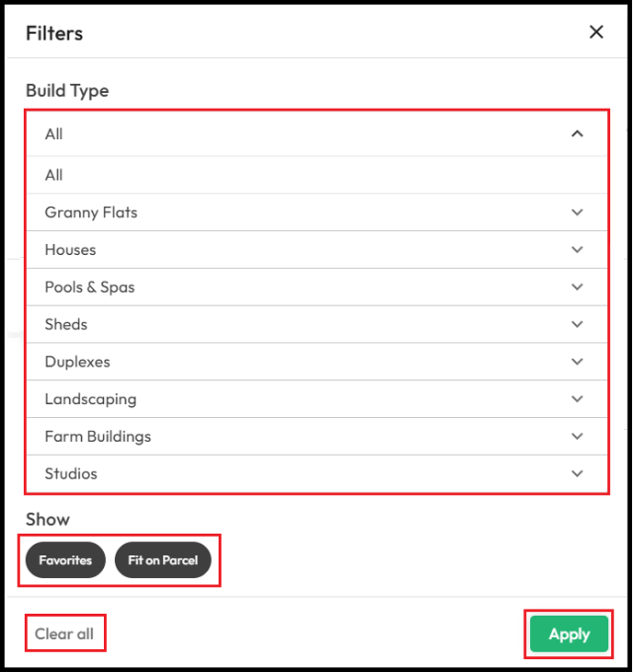Expand Duplexes chevron arrow
Viewport: 633px width, 672px height.
click(x=577, y=361)
